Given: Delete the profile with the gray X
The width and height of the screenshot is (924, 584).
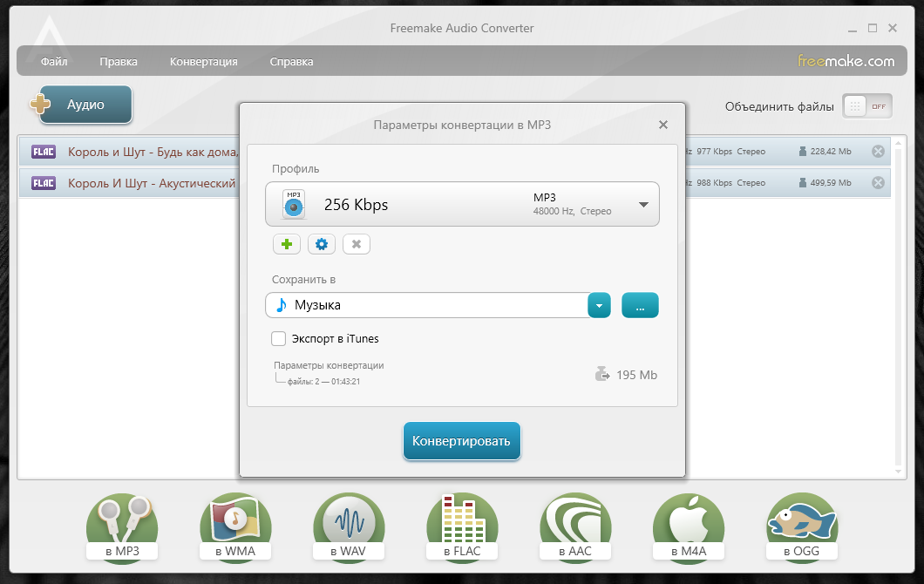Looking at the screenshot, I should (x=357, y=244).
